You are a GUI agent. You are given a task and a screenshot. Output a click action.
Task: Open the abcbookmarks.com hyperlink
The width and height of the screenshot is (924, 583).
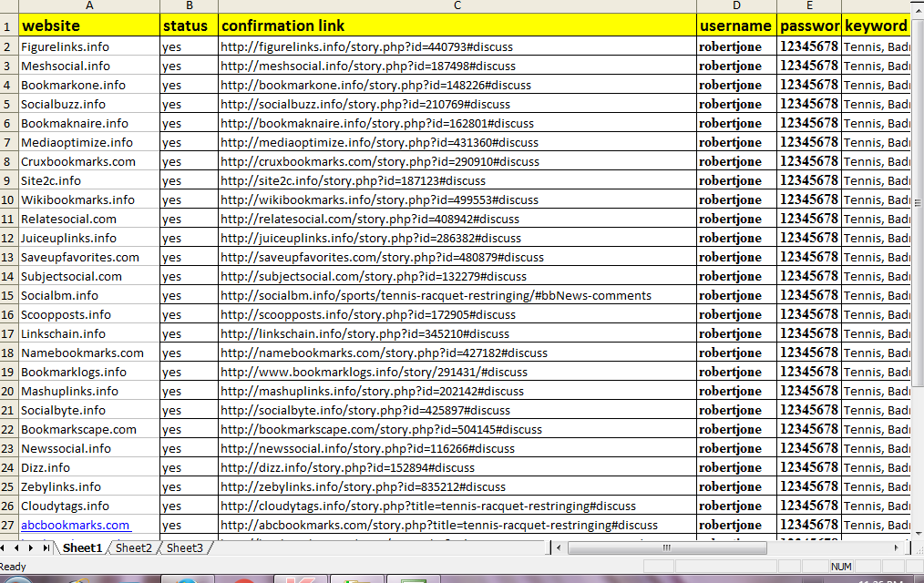tap(65, 525)
